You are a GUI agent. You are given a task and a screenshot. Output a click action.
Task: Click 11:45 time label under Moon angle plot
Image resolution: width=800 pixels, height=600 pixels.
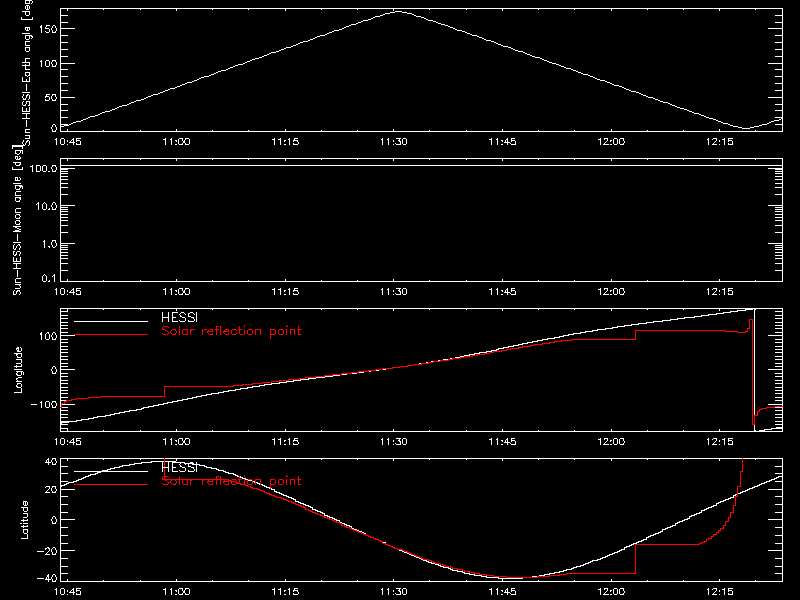tap(503, 292)
